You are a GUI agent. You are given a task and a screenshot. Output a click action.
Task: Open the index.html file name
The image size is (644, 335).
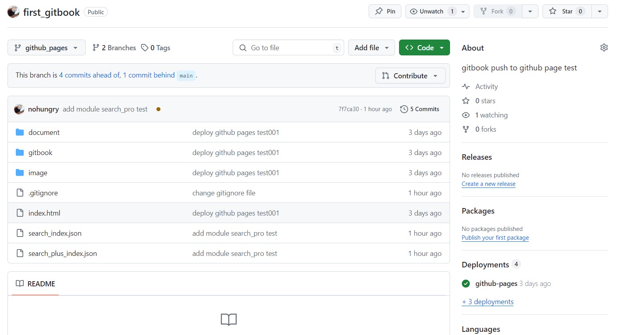click(x=44, y=213)
